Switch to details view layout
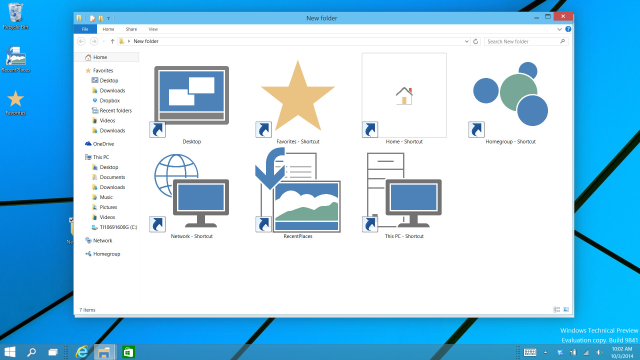The height and width of the screenshot is (360, 640). pyautogui.click(x=556, y=310)
